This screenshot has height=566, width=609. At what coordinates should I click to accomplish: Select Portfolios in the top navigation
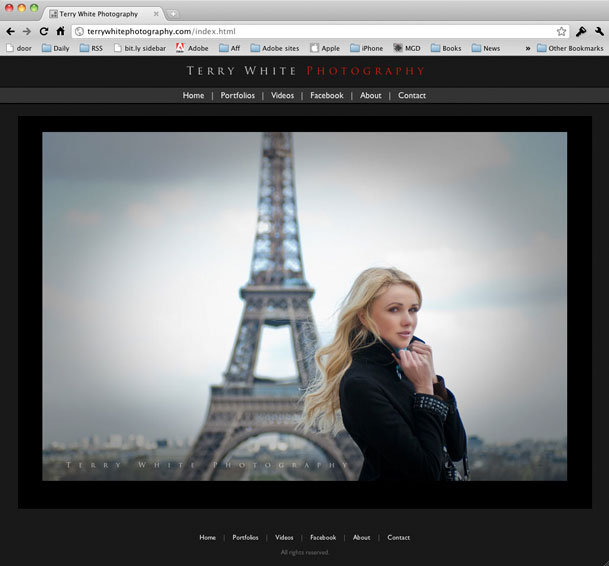click(x=237, y=96)
